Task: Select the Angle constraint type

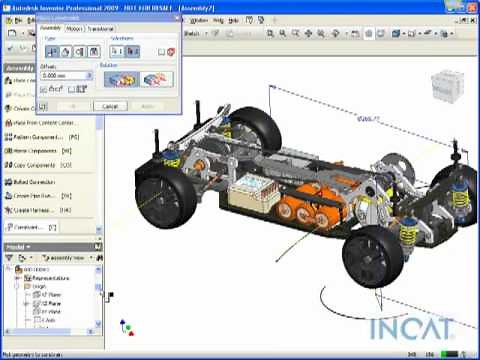Action: click(66, 52)
